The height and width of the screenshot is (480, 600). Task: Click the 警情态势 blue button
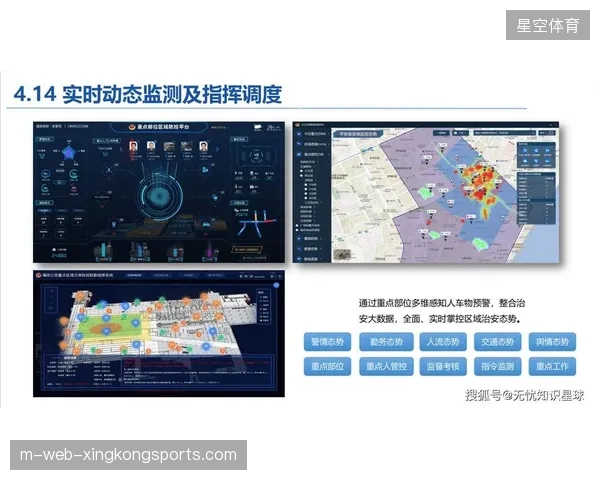(327, 341)
